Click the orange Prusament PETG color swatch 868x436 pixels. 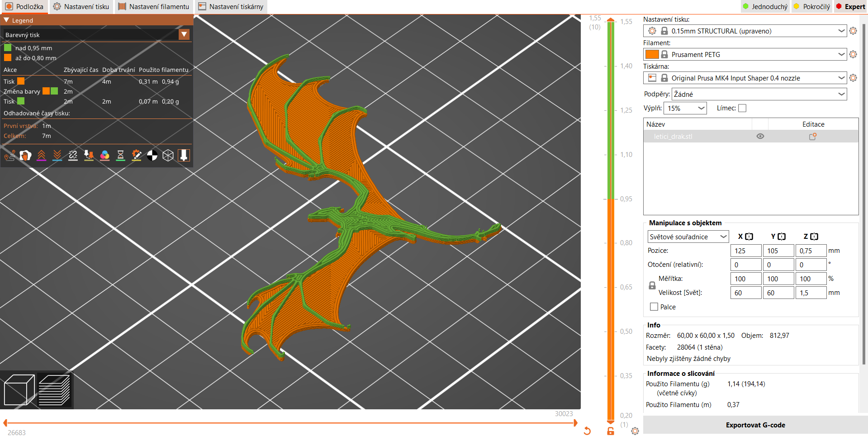[x=652, y=54]
